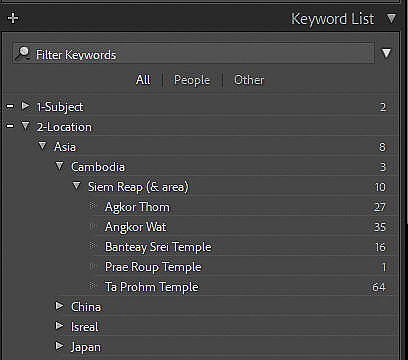
Task: Select the People keyword filter
Action: pos(192,80)
